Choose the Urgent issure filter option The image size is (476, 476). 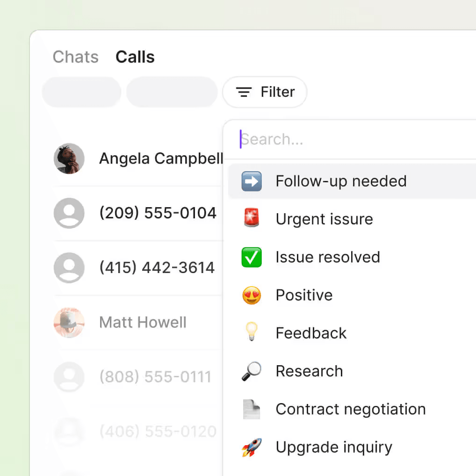coord(324,219)
